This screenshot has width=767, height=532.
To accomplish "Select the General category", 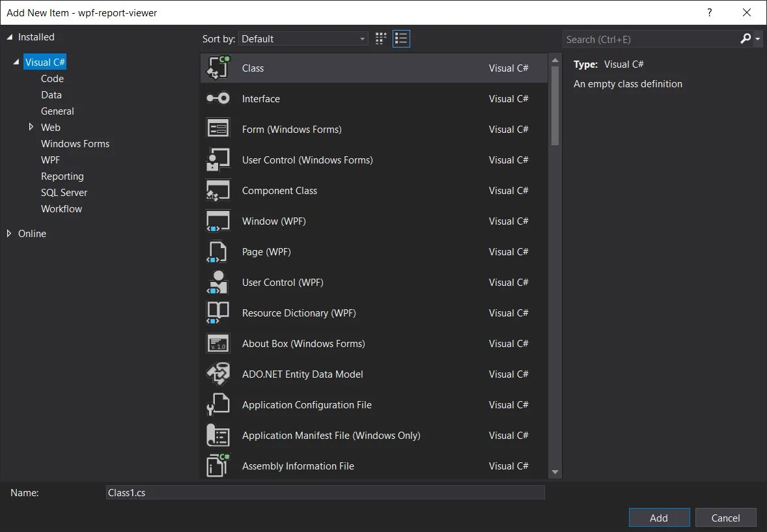I will click(57, 111).
